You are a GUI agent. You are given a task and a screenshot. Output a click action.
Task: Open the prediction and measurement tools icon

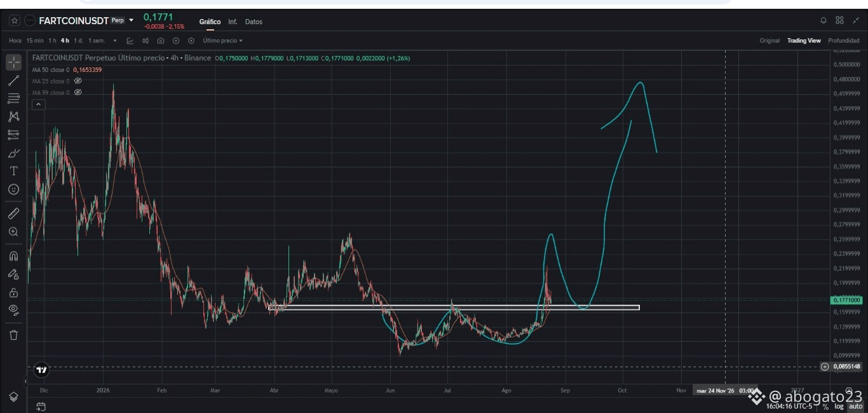coord(14,134)
